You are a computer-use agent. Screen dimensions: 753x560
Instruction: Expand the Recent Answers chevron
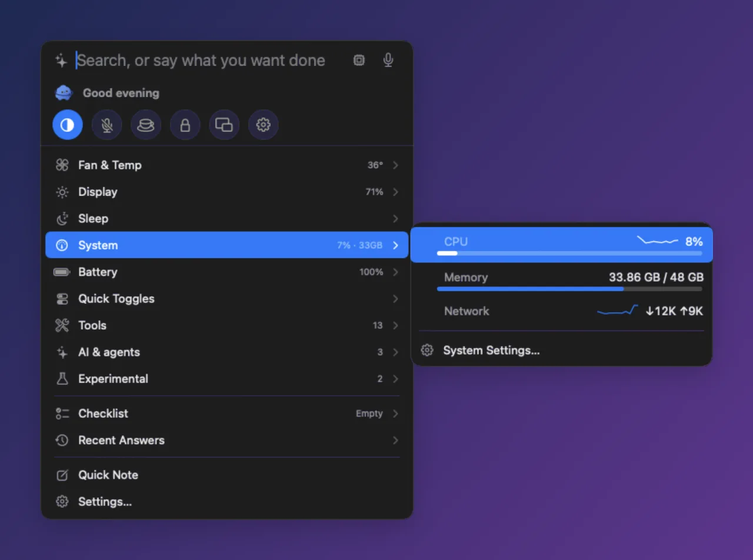point(395,441)
